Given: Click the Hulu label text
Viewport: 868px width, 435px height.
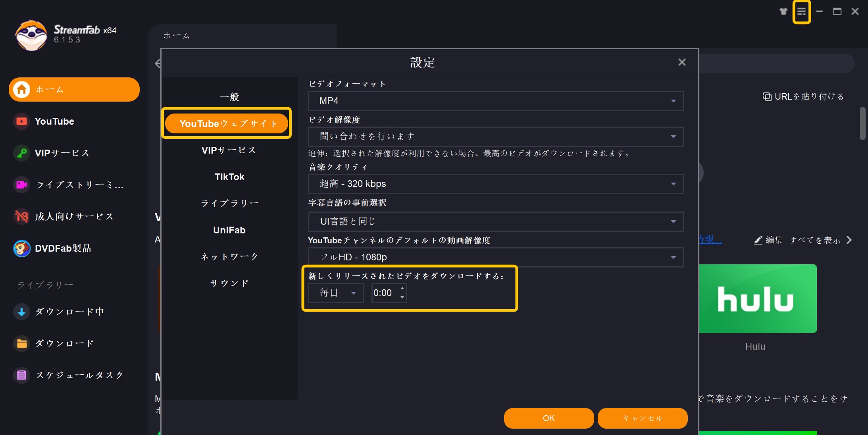Looking at the screenshot, I should pyautogui.click(x=755, y=346).
